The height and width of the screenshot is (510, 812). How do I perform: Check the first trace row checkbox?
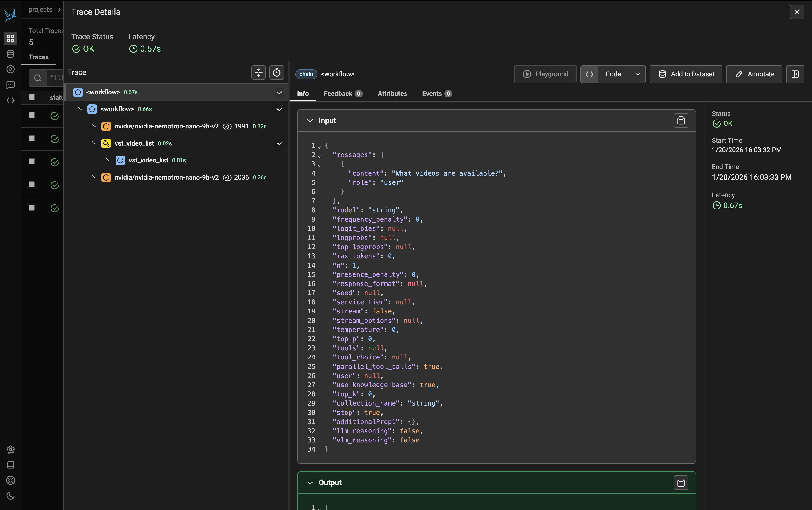[x=32, y=115]
